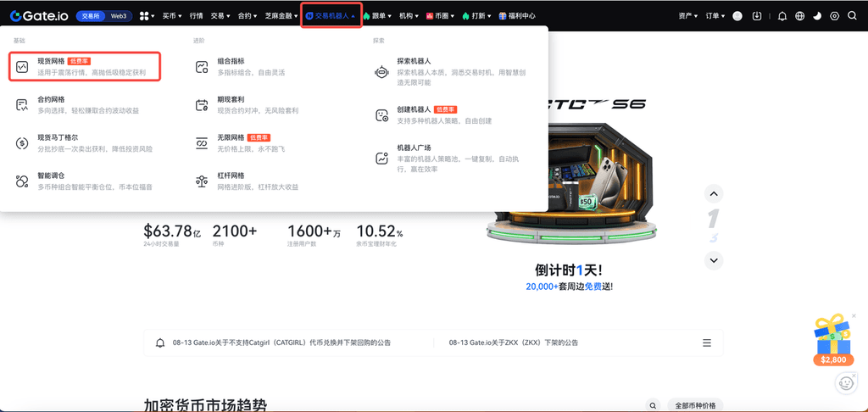Expand the 订单 dropdown
The width and height of the screenshot is (868, 412).
click(715, 16)
